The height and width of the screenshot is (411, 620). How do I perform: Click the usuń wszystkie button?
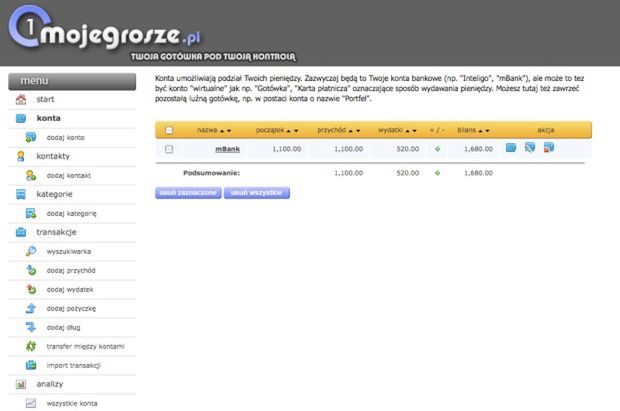click(x=257, y=193)
